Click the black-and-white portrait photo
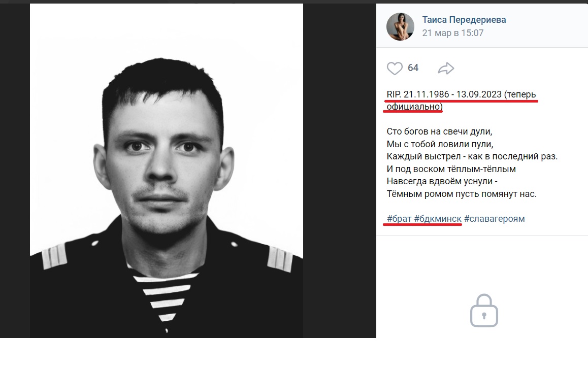The height and width of the screenshot is (369, 588). (167, 171)
